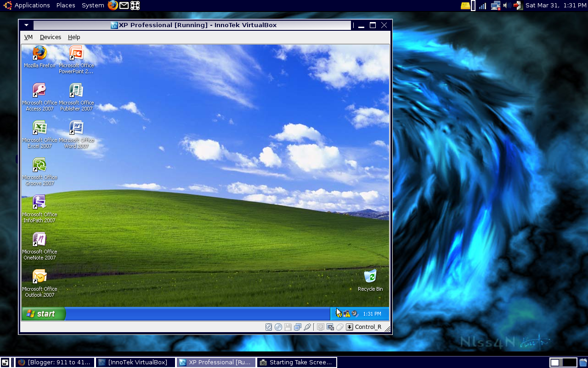Click the network adapter indicator in VirtualBox status bar
The image size is (588, 368).
pos(298,327)
